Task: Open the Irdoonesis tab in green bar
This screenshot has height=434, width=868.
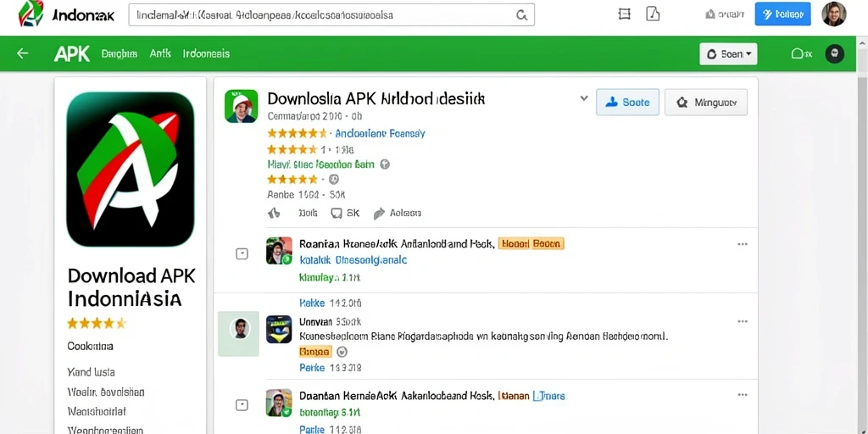Action: [206, 53]
